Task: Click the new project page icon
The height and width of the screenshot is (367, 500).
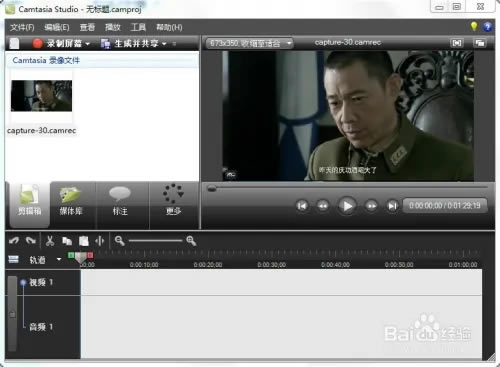Action: point(14,43)
